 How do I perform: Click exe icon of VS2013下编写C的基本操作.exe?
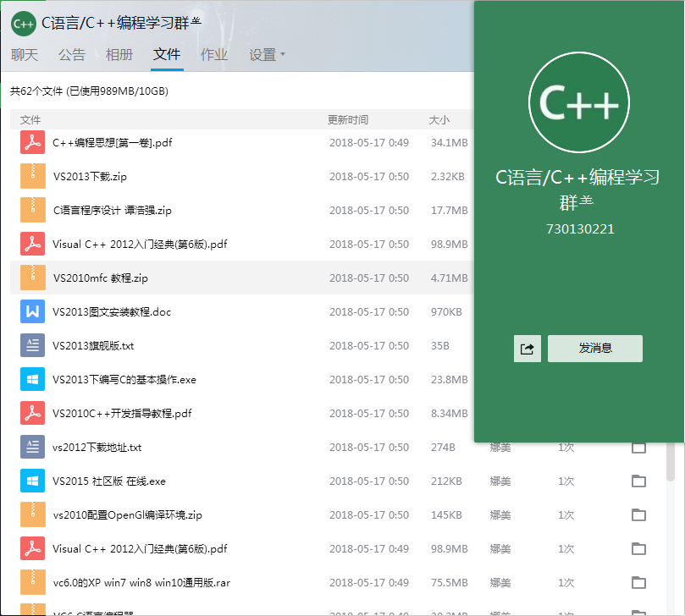[33, 379]
